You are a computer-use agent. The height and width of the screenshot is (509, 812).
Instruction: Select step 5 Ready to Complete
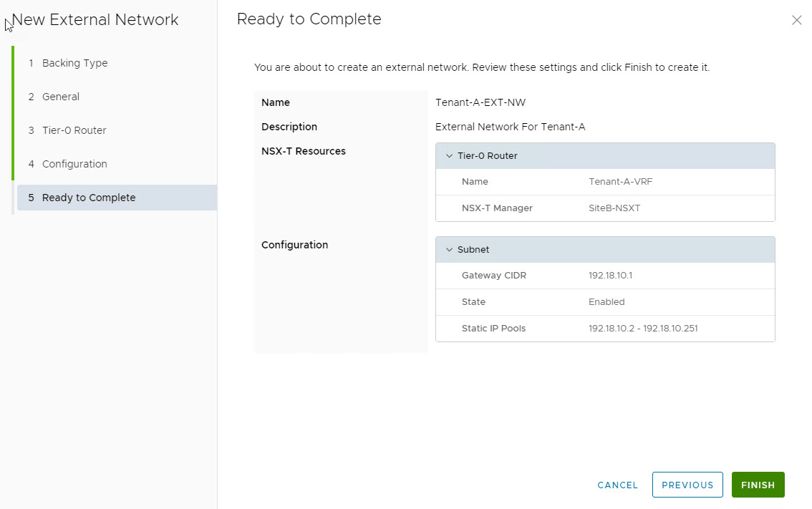(x=88, y=198)
